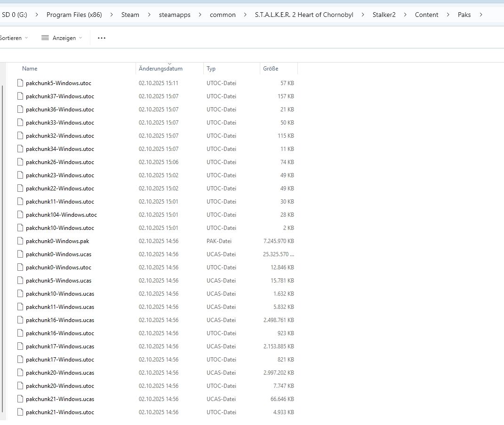Click file icon of pakchunk33-Windows.utoc
The height and width of the screenshot is (425, 504).
[x=20, y=122]
